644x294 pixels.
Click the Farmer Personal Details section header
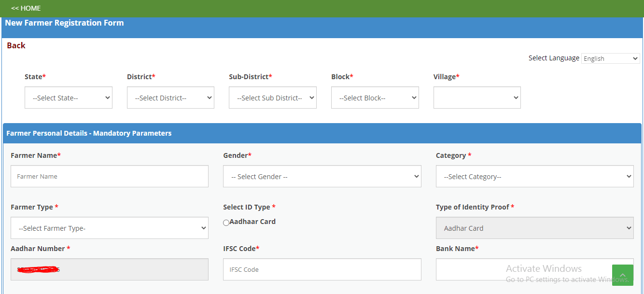pyautogui.click(x=89, y=133)
